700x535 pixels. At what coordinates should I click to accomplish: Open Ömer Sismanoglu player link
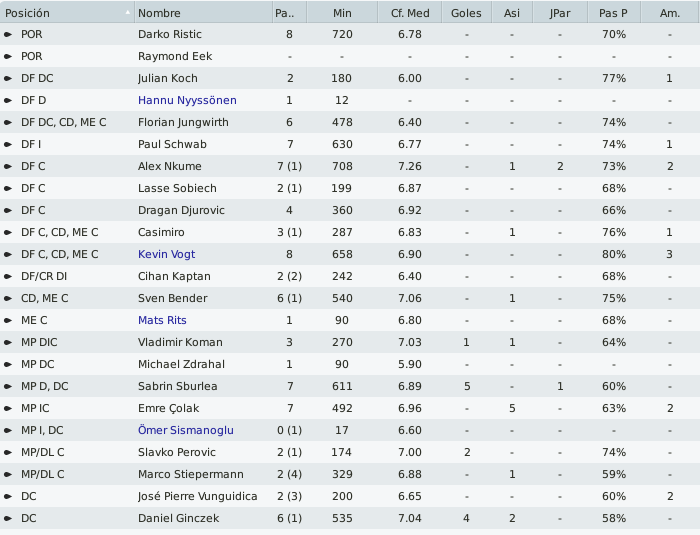pyautogui.click(x=186, y=430)
